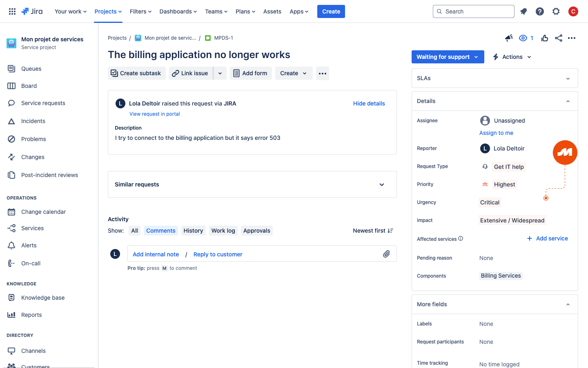Open the notifications bell icon
This screenshot has height=368, width=588.
pyautogui.click(x=523, y=11)
